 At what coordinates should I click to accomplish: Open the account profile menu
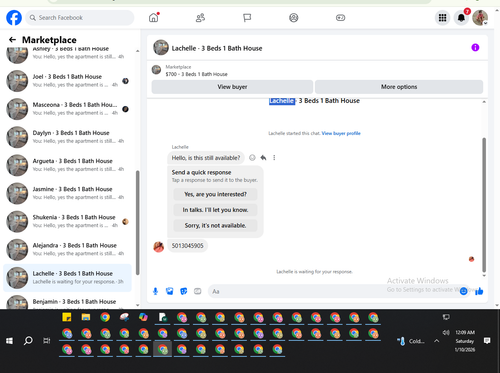coord(480,18)
